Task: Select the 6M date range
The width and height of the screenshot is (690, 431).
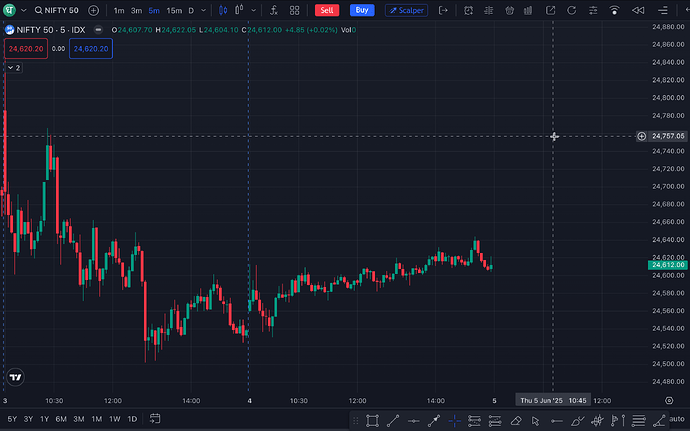Action: point(60,419)
